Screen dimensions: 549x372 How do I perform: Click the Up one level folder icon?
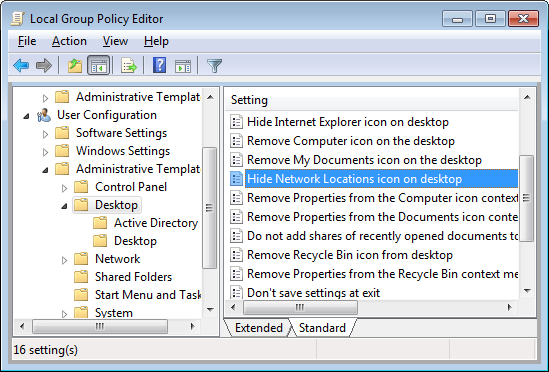(75, 66)
